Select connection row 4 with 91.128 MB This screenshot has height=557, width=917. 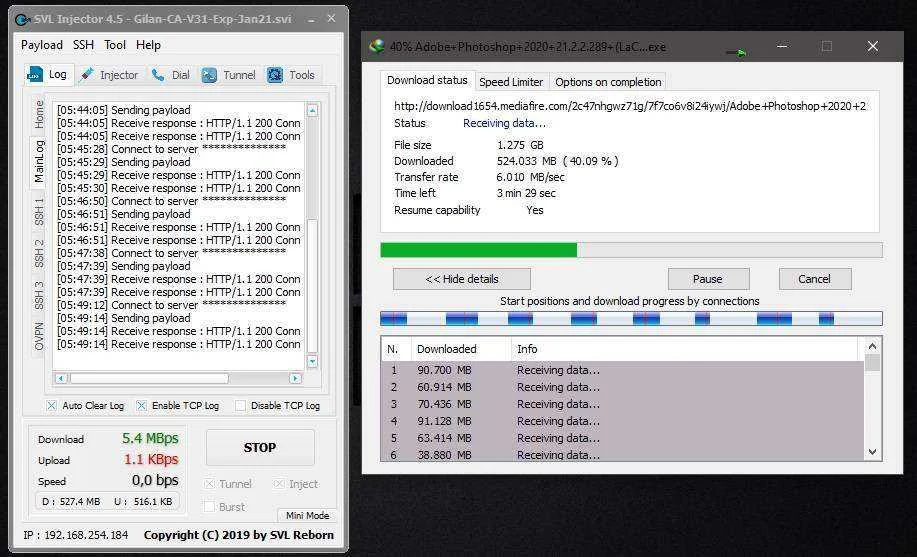coord(623,421)
